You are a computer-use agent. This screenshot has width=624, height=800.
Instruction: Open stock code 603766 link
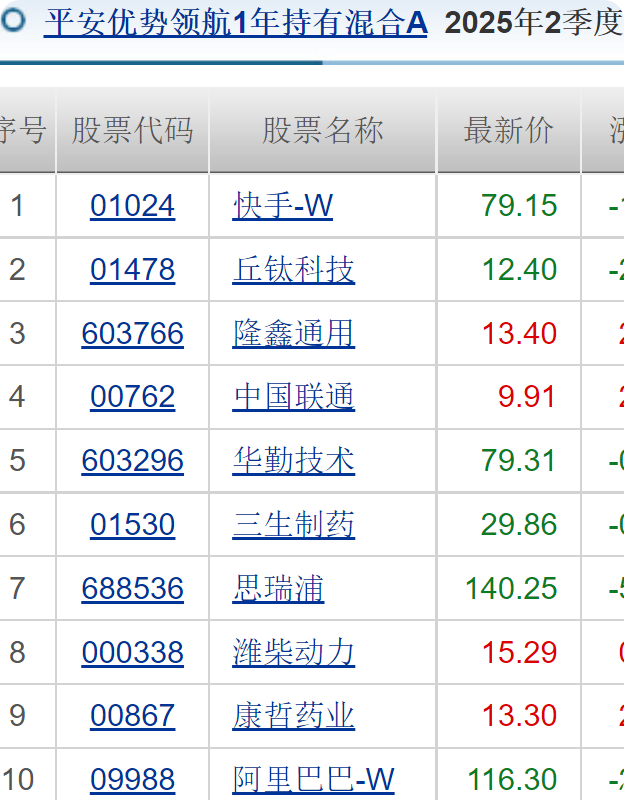click(x=133, y=333)
